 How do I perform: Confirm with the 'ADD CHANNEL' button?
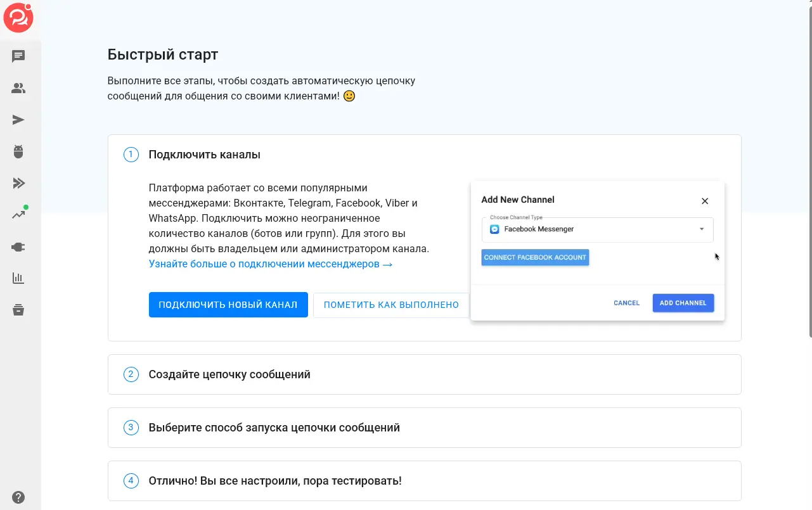click(683, 302)
